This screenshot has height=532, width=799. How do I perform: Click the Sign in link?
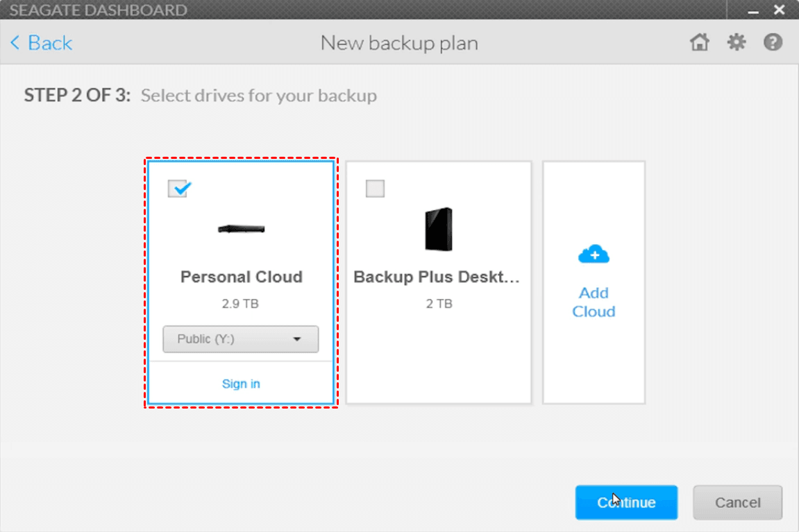coord(241,384)
